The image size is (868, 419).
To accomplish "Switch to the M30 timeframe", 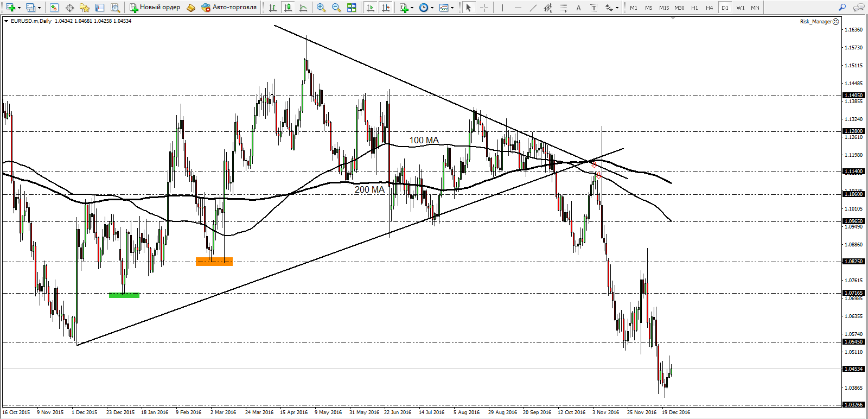I will coord(679,8).
